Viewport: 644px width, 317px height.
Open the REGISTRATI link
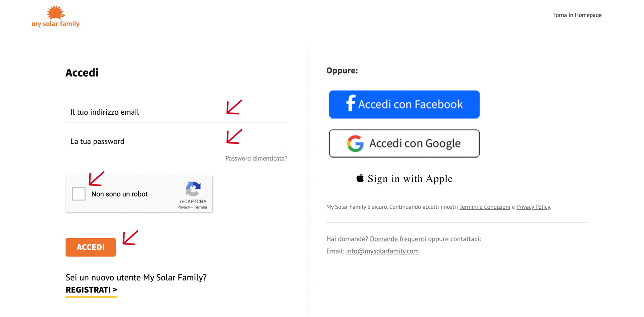pos(91,290)
